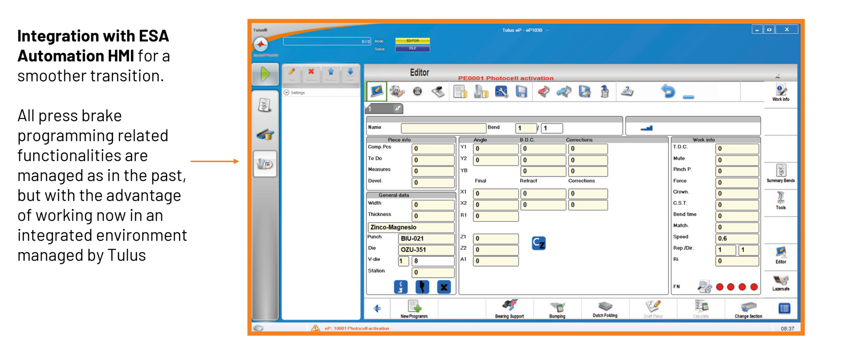Switch to Summary Bends view

(x=781, y=173)
